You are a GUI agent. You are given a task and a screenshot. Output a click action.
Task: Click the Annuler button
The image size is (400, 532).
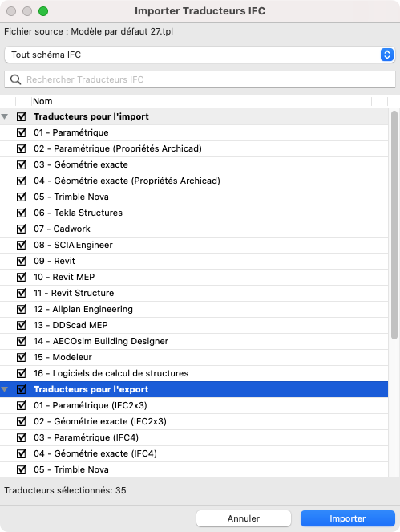244,518
